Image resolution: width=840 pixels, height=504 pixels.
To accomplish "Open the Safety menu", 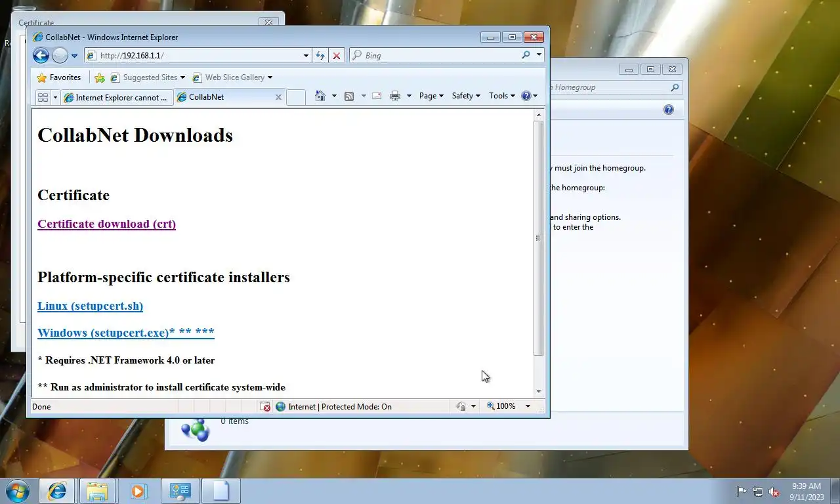I will point(466,96).
